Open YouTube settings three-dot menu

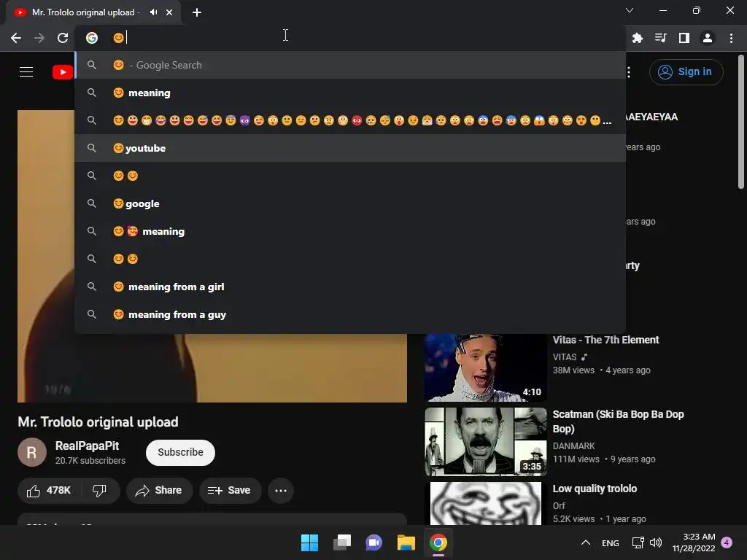(629, 72)
